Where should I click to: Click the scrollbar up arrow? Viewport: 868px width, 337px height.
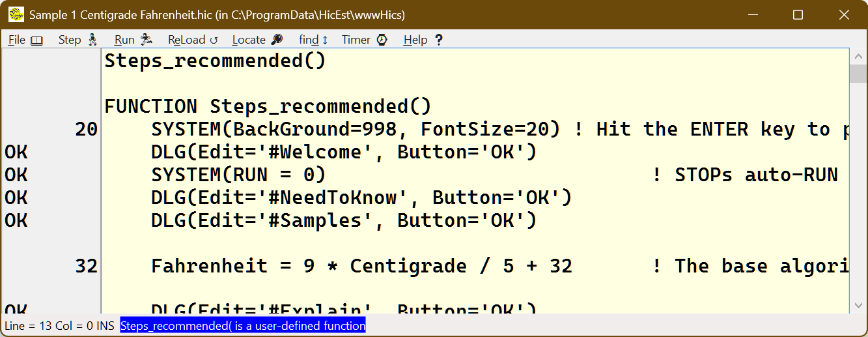[858, 57]
